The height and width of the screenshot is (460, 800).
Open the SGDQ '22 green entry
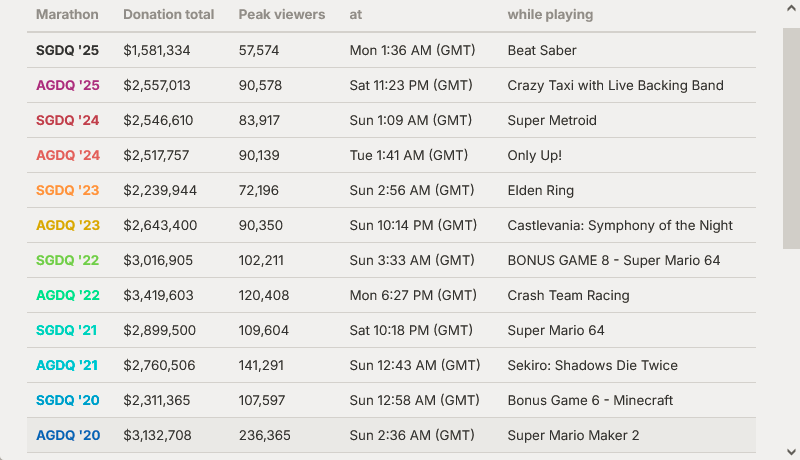[x=67, y=260]
